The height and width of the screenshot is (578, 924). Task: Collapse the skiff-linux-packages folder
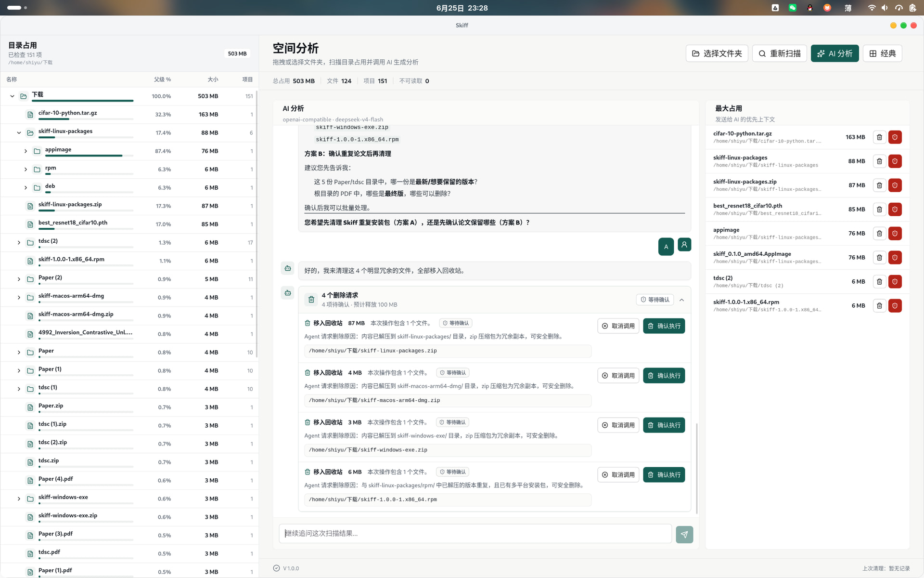[x=19, y=133]
